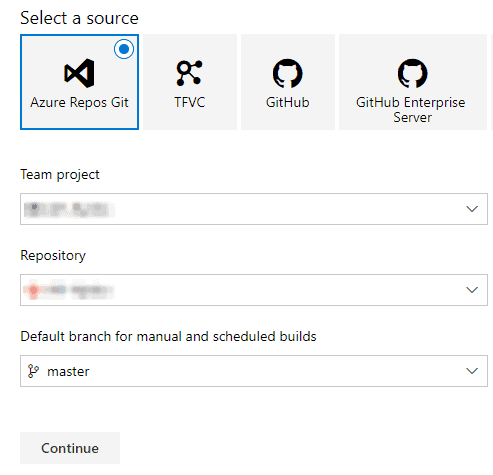Click the Continue button
493x475 pixels.
(70, 448)
